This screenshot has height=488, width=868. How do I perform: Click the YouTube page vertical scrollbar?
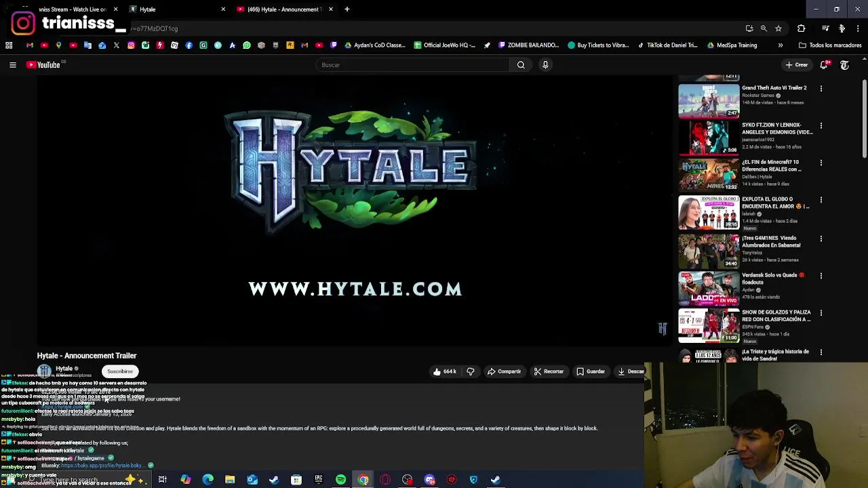pyautogui.click(x=865, y=120)
